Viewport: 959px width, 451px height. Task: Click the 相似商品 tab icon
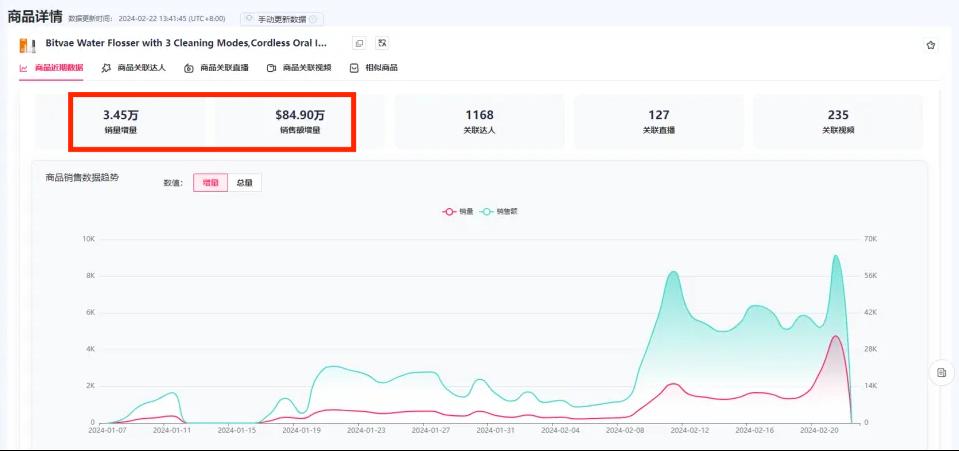[x=354, y=68]
